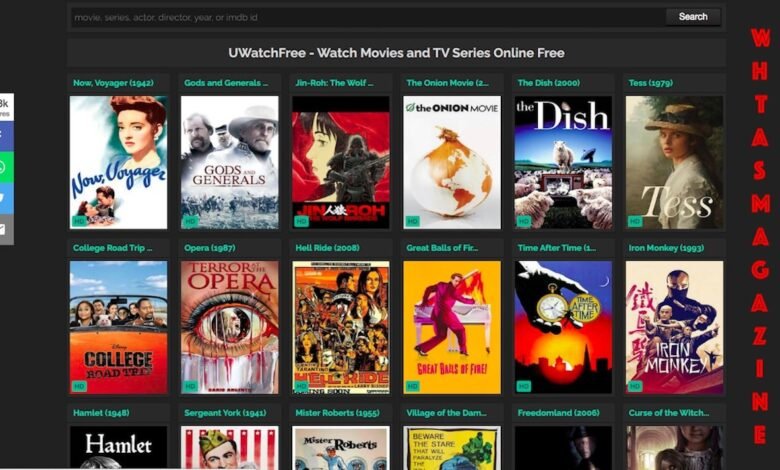Click the HD badge on Hell Ride poster

coord(301,386)
